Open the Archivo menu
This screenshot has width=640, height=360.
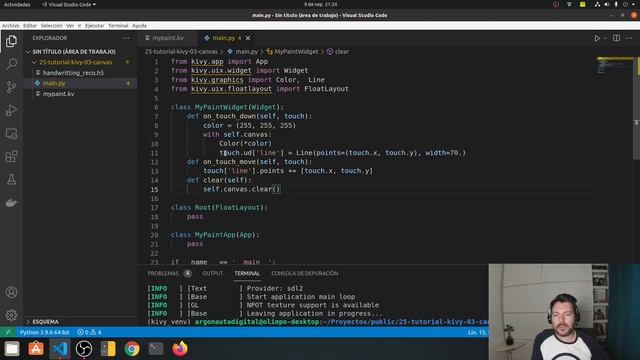[11, 26]
